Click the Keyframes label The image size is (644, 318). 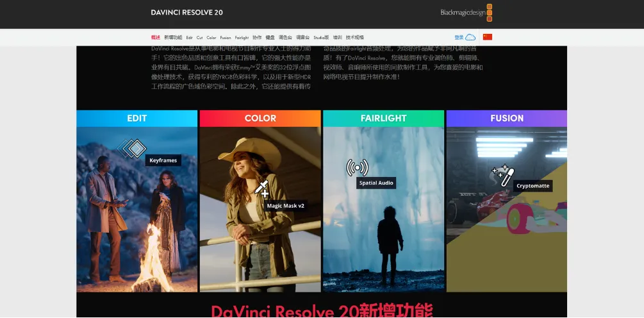tap(163, 160)
